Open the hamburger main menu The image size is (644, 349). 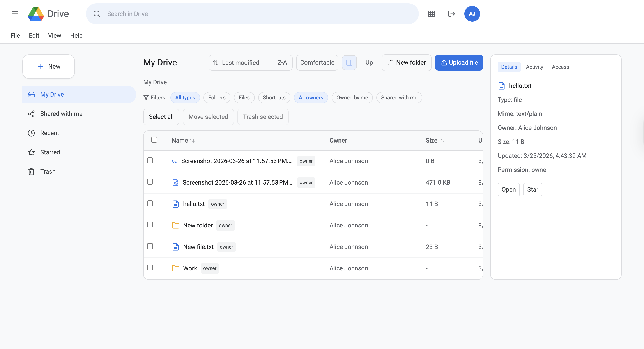click(15, 14)
